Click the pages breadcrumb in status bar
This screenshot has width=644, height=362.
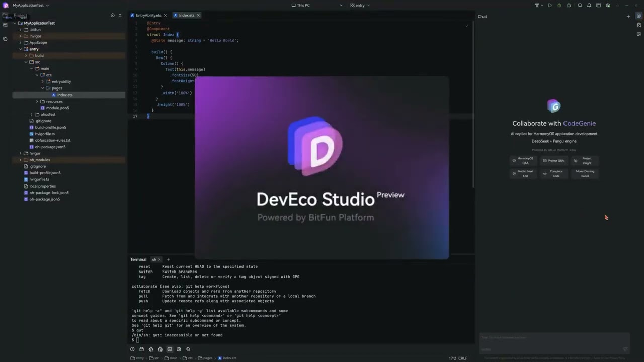click(x=205, y=358)
